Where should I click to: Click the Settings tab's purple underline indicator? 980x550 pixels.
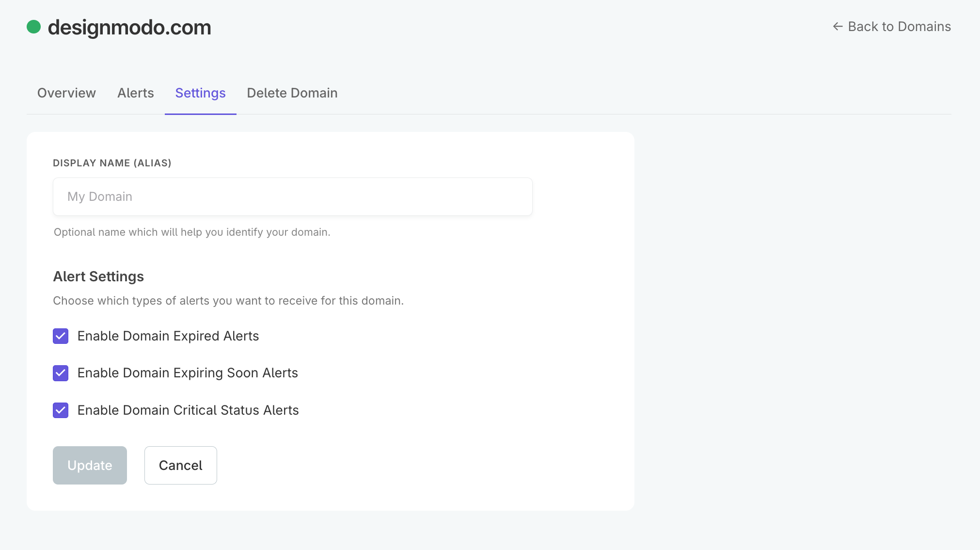[200, 114]
